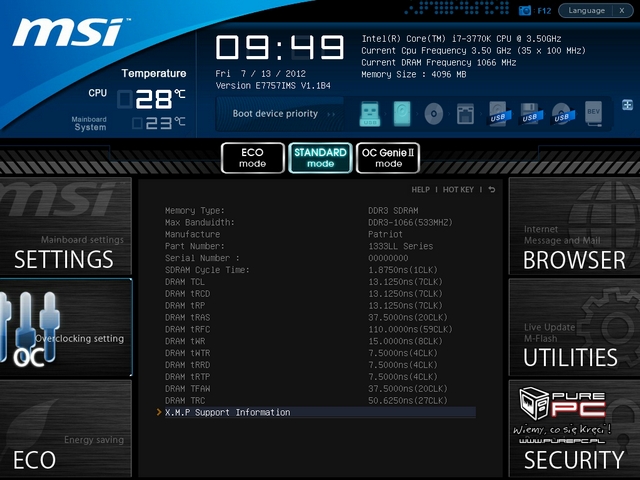Image resolution: width=640 pixels, height=480 pixels.
Task: Select the USB key boot device icon
Action: click(x=370, y=113)
